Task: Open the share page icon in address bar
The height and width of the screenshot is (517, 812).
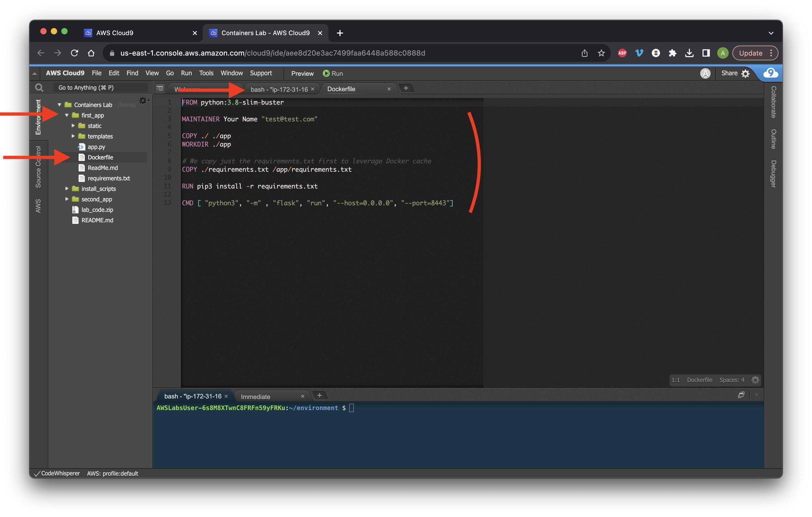Action: coord(584,53)
